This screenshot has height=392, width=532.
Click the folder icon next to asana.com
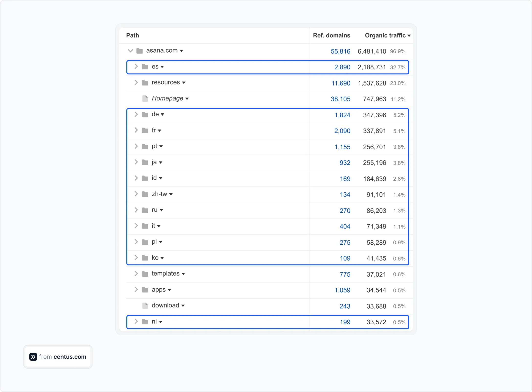140,51
